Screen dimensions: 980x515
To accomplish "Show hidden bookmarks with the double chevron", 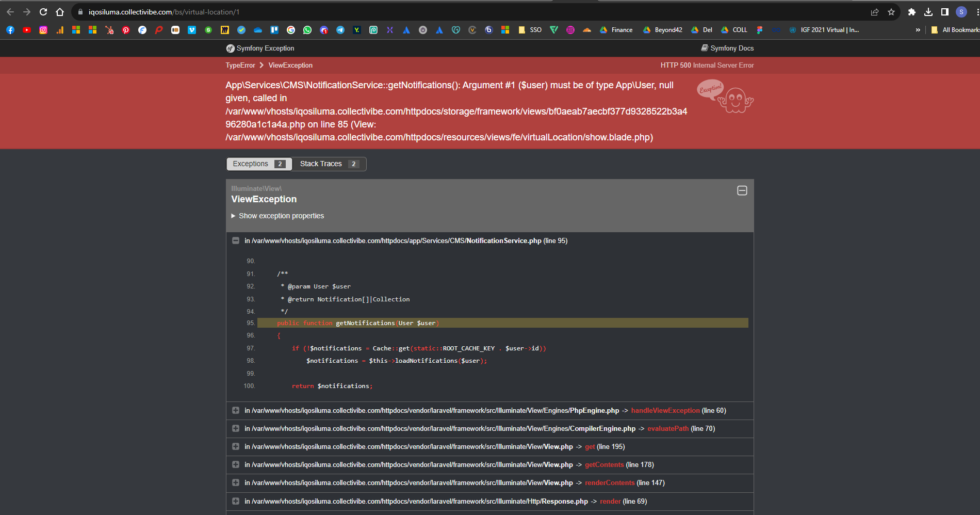I will pos(918,30).
